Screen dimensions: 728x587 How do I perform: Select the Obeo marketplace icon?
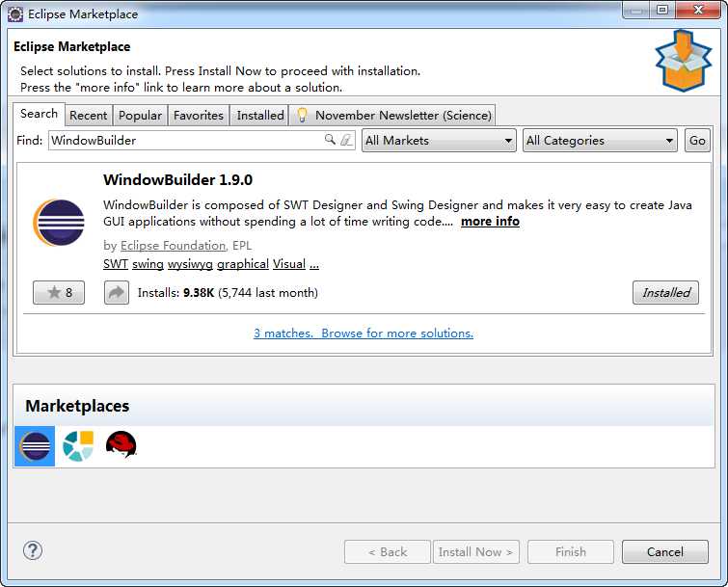pos(78,446)
